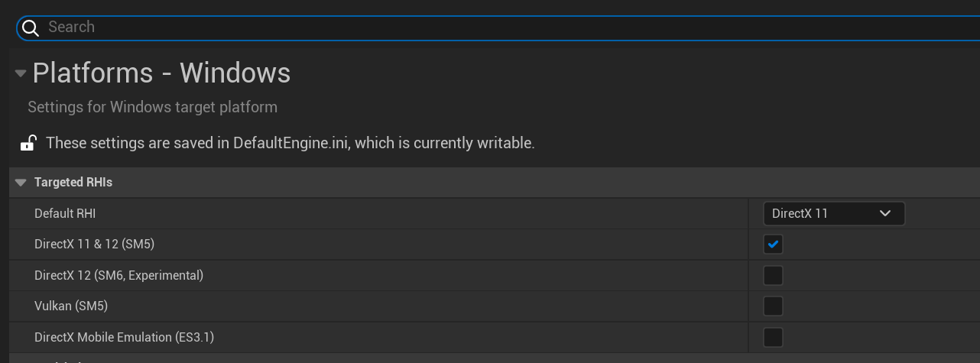
Task: Enable the Vulkan (SM5) checkbox
Action: (773, 306)
